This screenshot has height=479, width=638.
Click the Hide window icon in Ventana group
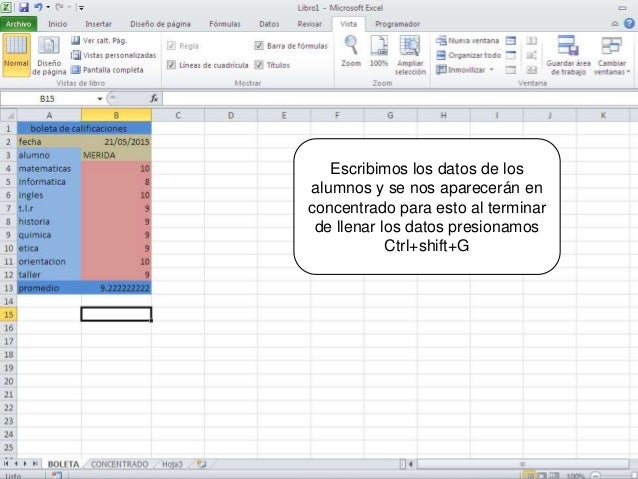511,55
